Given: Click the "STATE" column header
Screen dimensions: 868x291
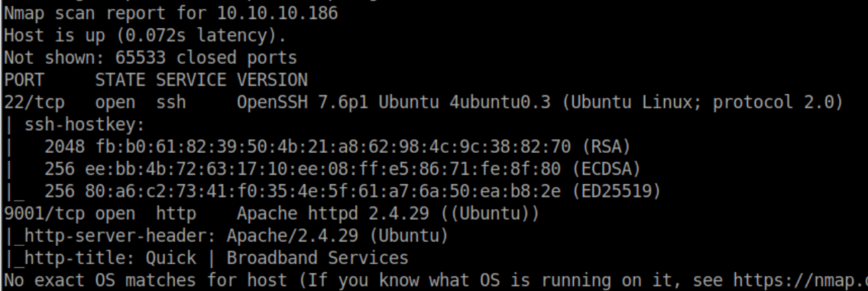Looking at the screenshot, I should (119, 79).
